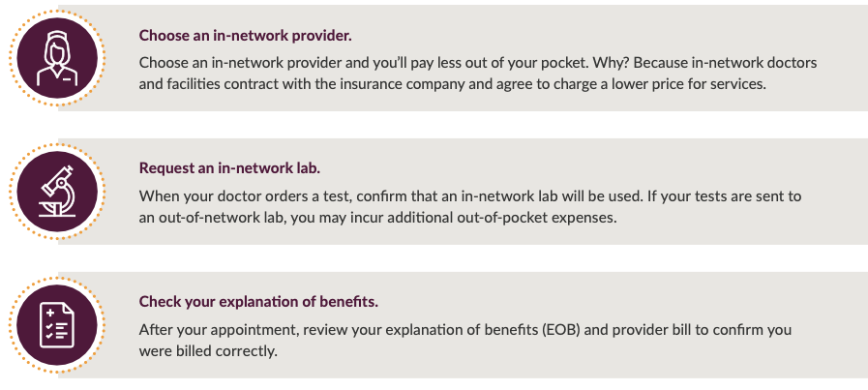Click the nurse provider icon
Viewport: 868px width, 390px height.
tap(57, 58)
